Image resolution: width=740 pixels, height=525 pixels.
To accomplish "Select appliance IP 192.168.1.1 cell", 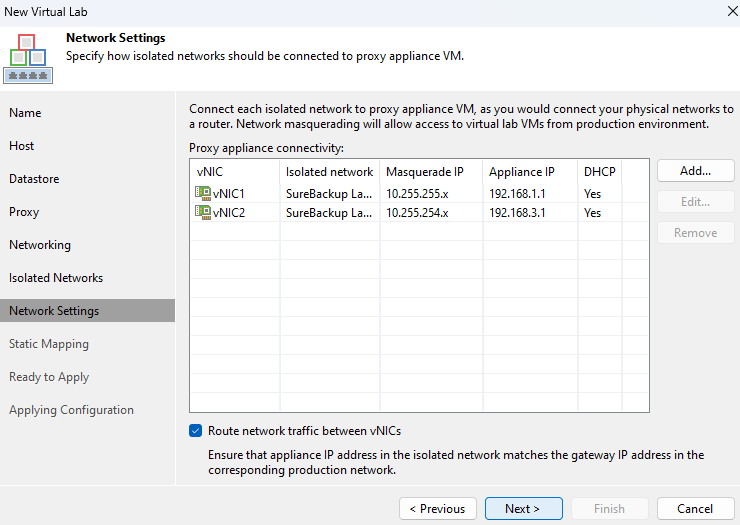I will pos(517,194).
